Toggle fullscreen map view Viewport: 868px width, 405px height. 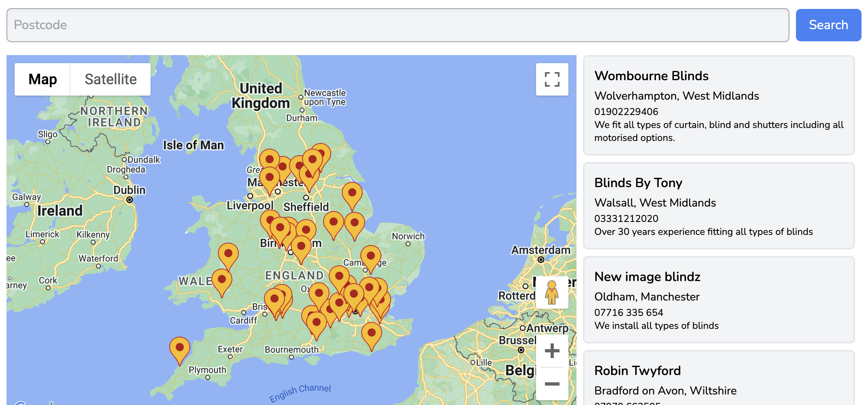pos(552,79)
